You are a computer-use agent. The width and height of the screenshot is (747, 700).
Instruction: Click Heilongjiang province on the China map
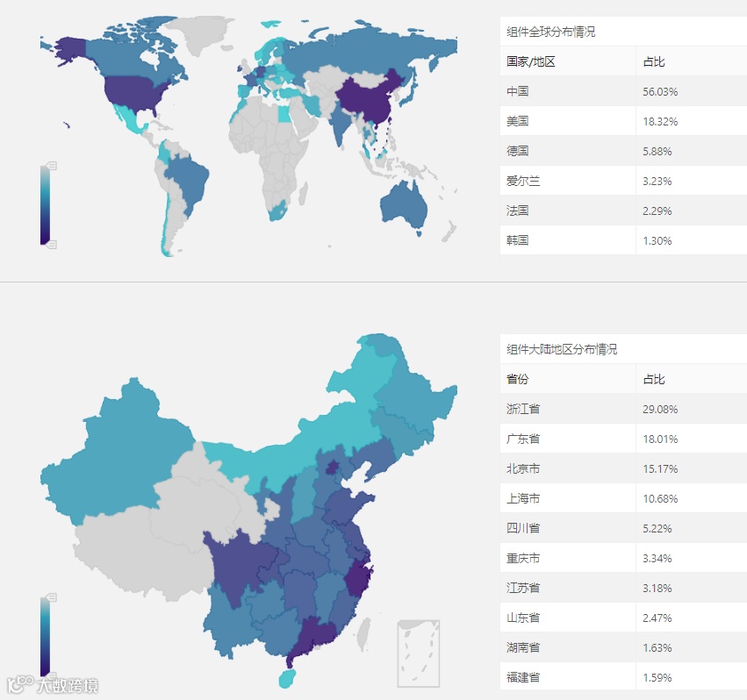414,390
